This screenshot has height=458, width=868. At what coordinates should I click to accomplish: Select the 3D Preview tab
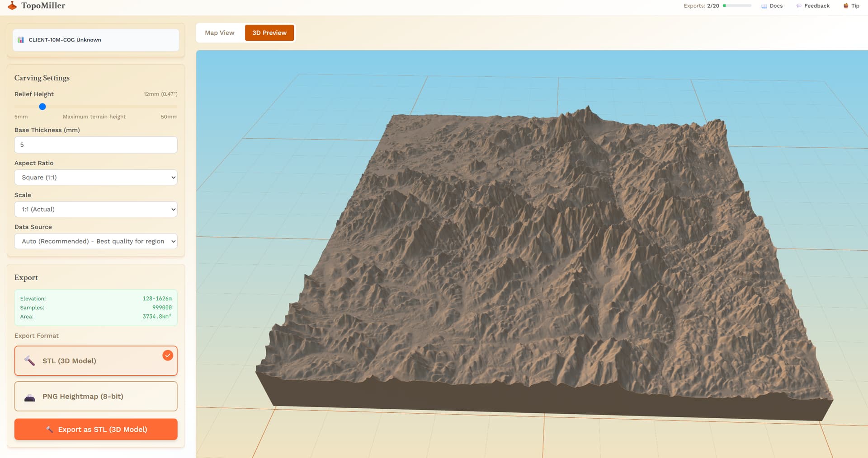pos(269,33)
